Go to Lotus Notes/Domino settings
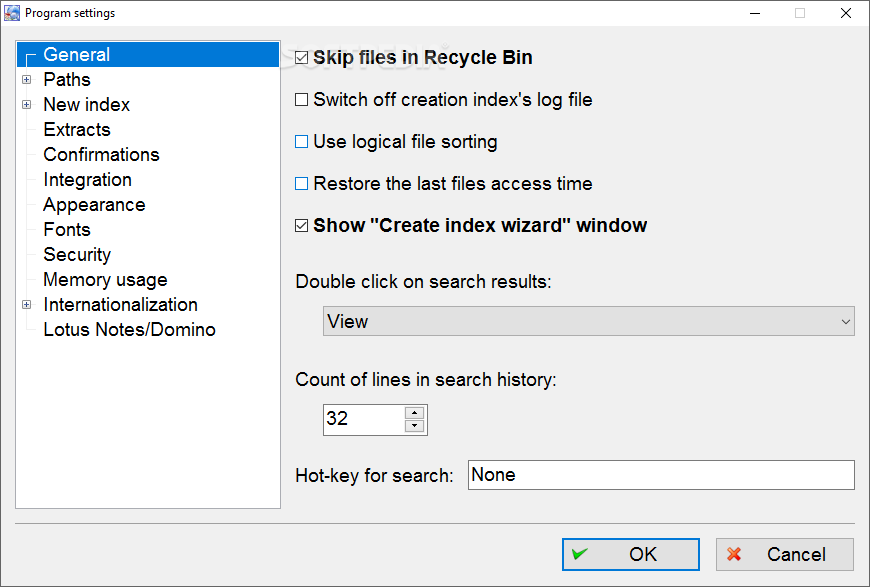Screen dimensions: 870x587 coord(129,330)
